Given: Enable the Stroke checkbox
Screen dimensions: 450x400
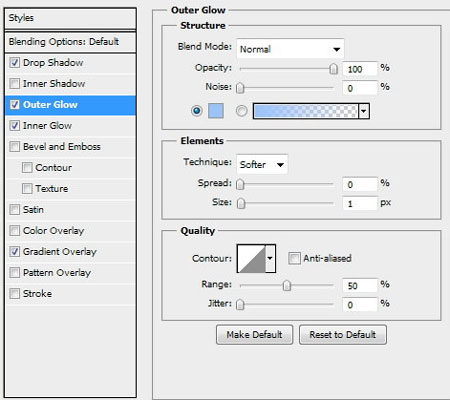Looking at the screenshot, I should pyautogui.click(x=15, y=294).
